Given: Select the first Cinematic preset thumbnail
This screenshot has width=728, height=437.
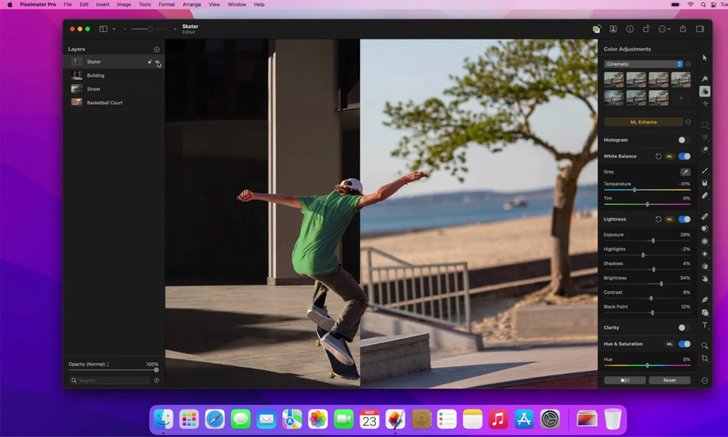Looking at the screenshot, I should pos(614,80).
